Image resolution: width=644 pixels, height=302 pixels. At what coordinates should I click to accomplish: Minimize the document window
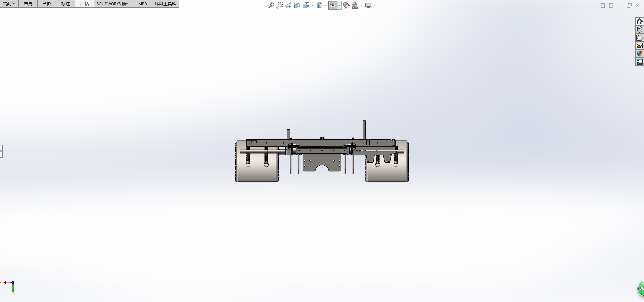(x=620, y=6)
